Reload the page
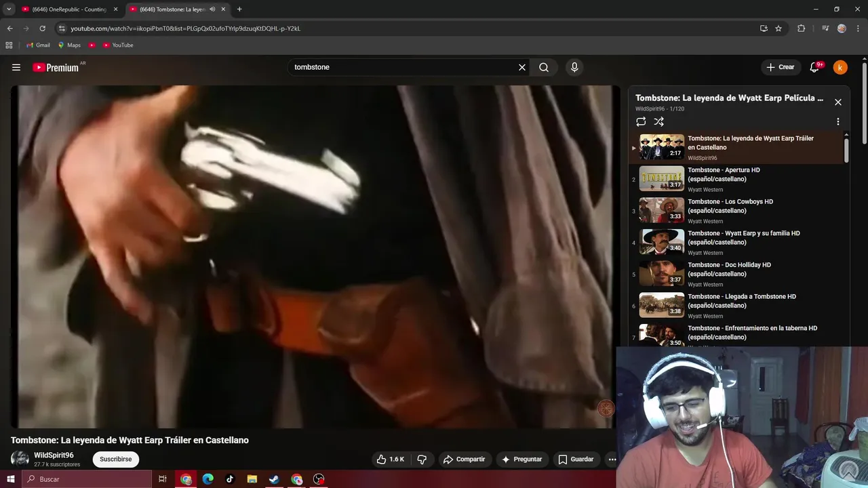868x488 pixels. (x=42, y=28)
